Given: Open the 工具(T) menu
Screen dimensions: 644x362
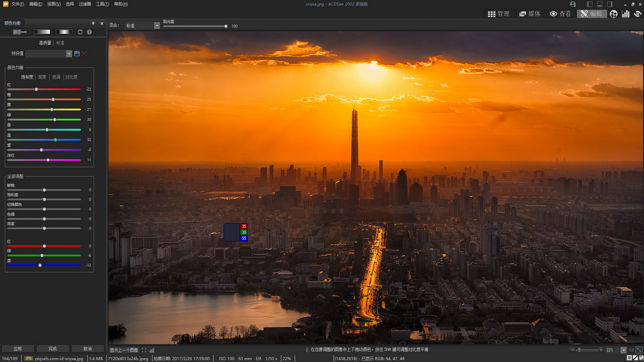Looking at the screenshot, I should (102, 4).
